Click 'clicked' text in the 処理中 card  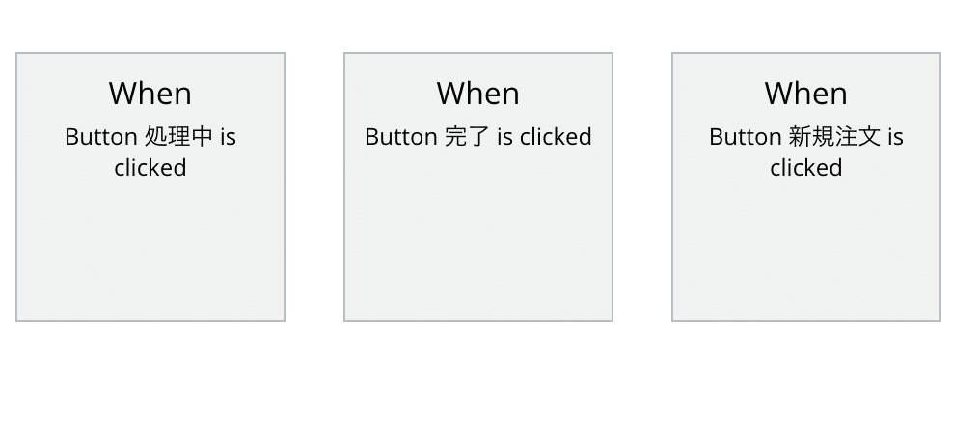(x=150, y=168)
